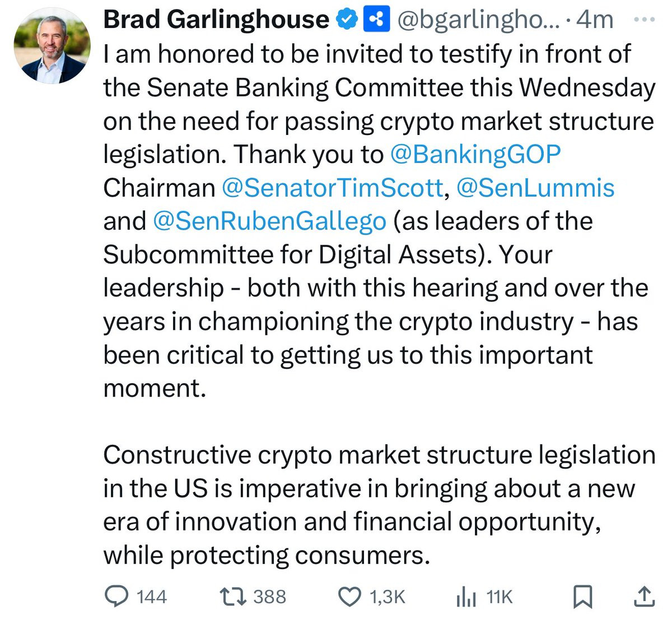The width and height of the screenshot is (672, 624).
Task: Click the repost arrows icon
Action: (232, 597)
